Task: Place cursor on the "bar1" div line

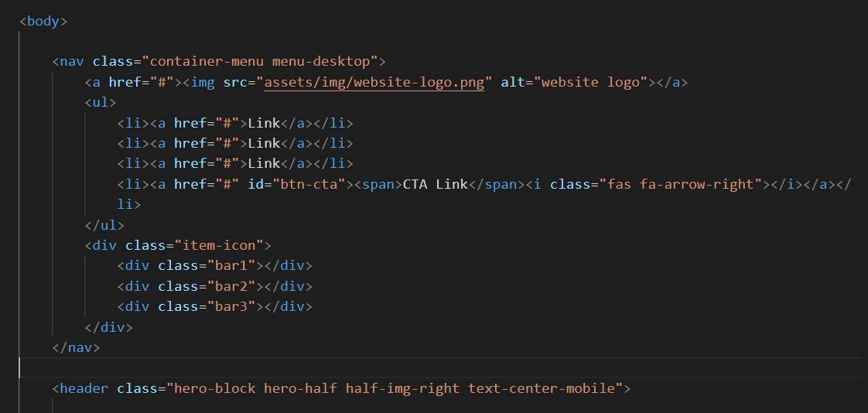Action: coord(215,266)
